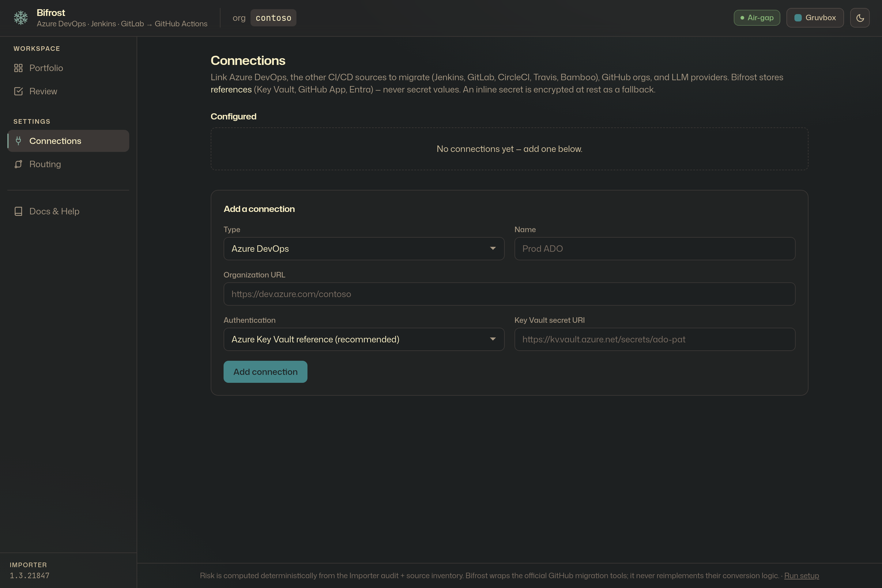
Task: Click the Add connection button
Action: pos(266,371)
